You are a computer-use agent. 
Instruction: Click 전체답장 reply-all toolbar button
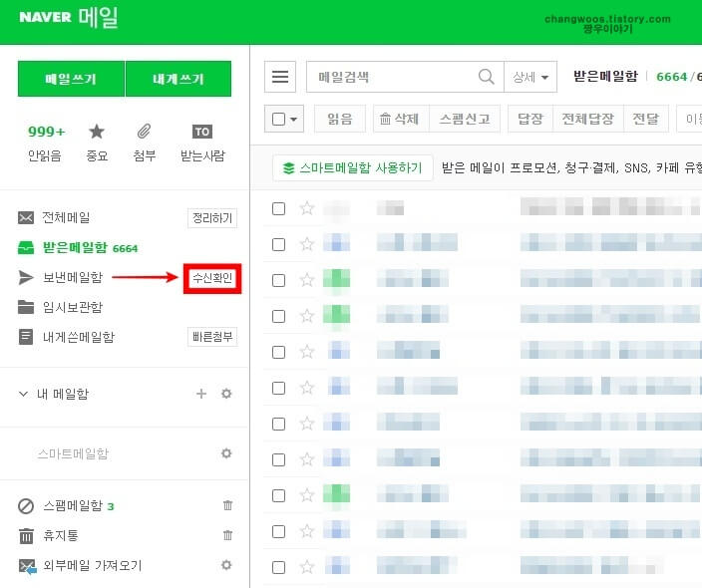click(x=588, y=119)
